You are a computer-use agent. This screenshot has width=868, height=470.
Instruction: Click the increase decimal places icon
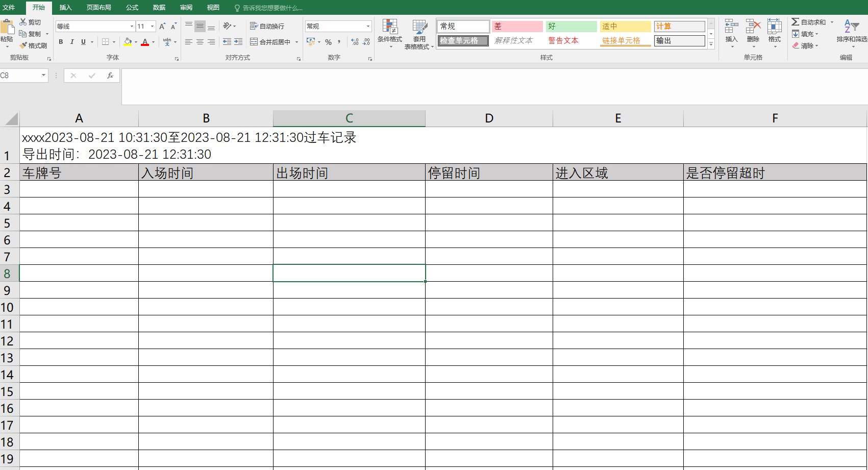click(x=355, y=42)
